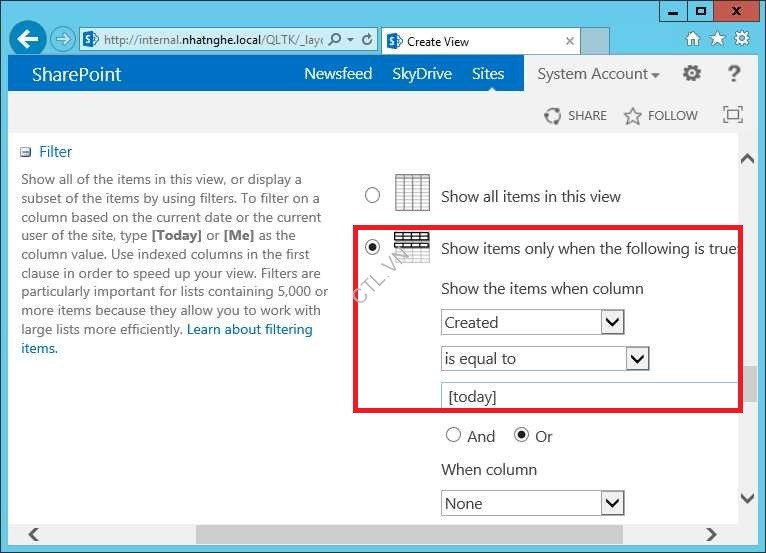Viewport: 766px width, 553px height.
Task: Open the Learn about filtering items link
Action: pos(249,330)
